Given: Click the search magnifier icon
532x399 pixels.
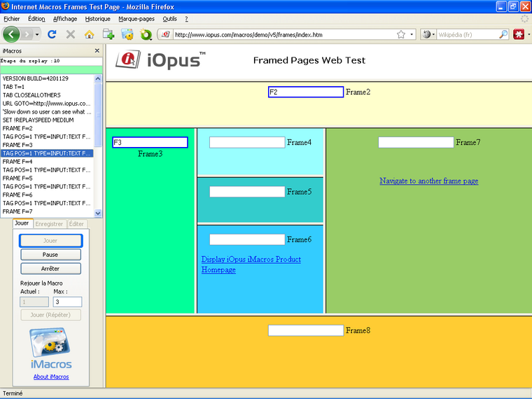Looking at the screenshot, I should [x=503, y=34].
